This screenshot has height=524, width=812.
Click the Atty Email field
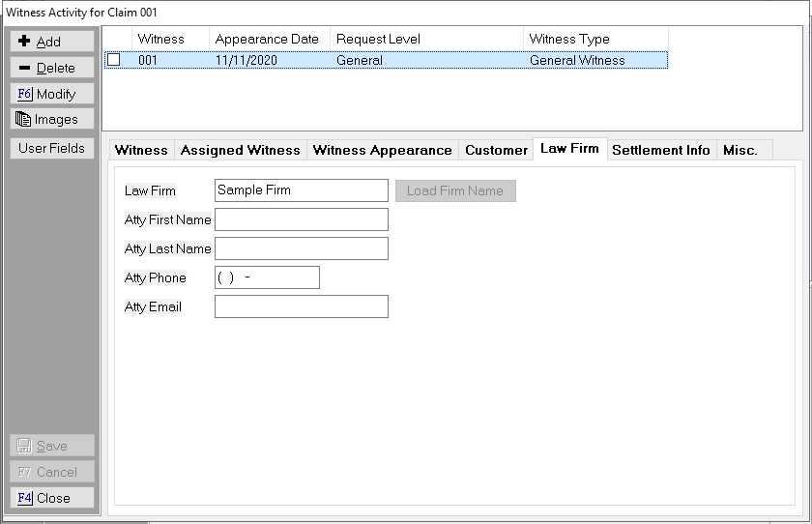301,306
